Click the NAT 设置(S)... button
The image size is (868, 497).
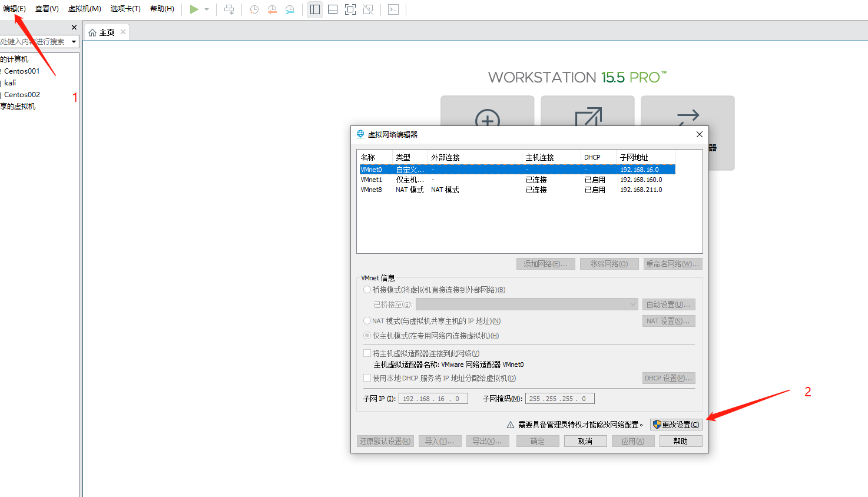(x=668, y=321)
